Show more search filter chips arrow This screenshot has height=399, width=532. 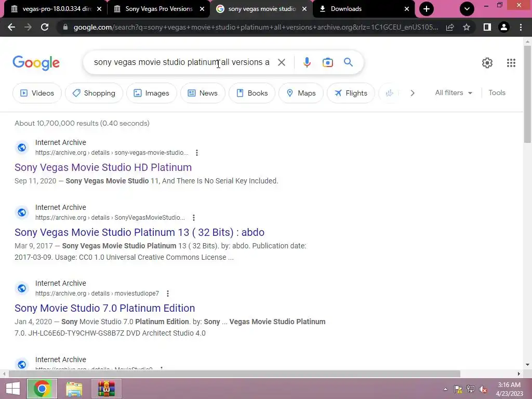click(412, 93)
